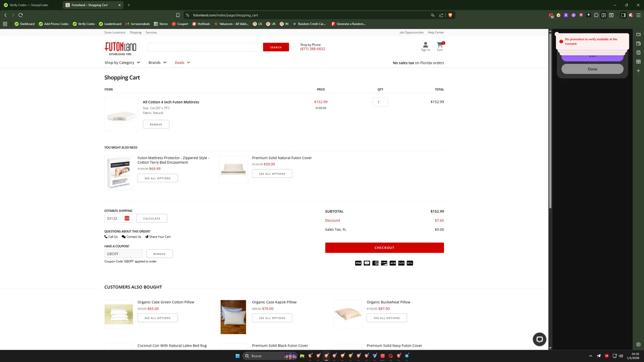Click CALCULATE shipping button
This screenshot has width=644, height=362.
coord(152,218)
